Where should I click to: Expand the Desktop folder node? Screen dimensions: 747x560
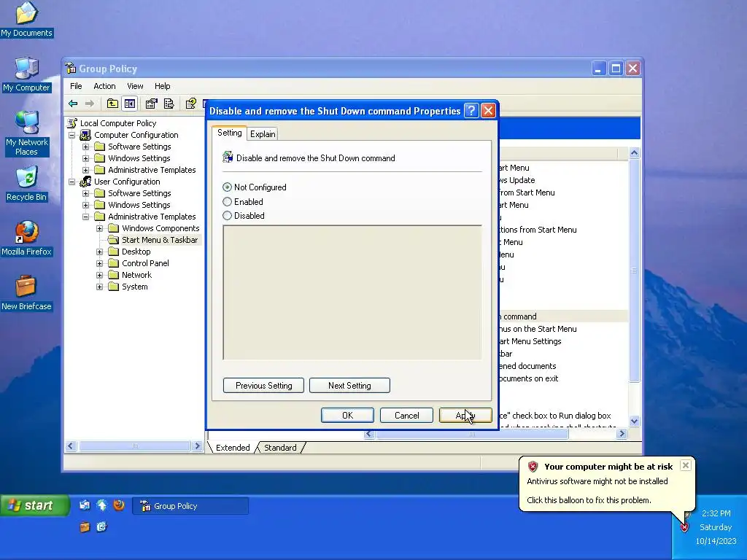click(99, 252)
